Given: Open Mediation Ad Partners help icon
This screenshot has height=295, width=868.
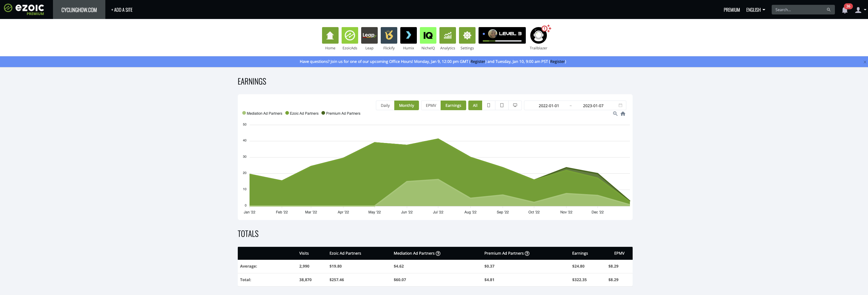Looking at the screenshot, I should (438, 253).
